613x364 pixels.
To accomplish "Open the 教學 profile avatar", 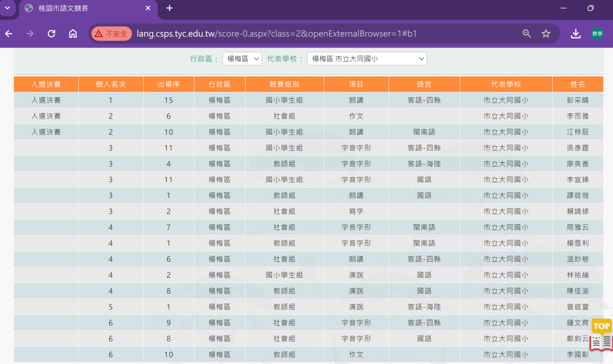I will pyautogui.click(x=597, y=34).
